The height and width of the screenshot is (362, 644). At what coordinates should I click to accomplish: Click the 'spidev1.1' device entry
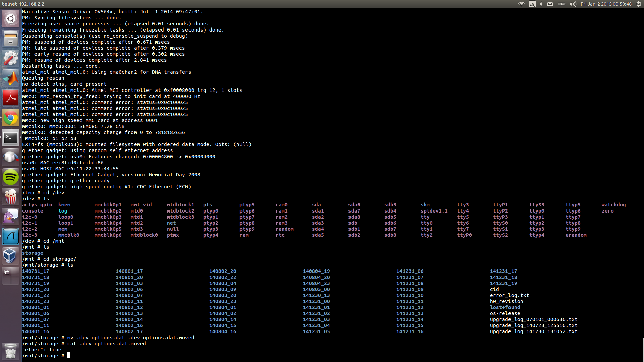coord(434,211)
